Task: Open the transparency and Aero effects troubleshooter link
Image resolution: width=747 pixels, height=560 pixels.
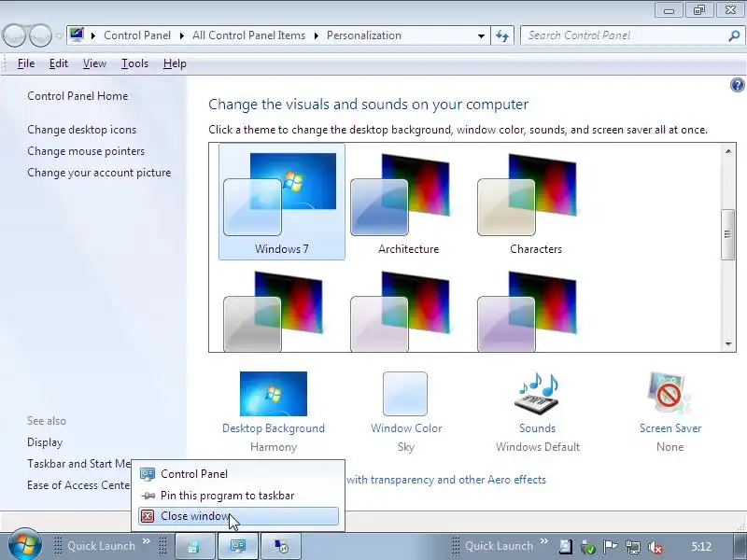Action: coord(446,480)
